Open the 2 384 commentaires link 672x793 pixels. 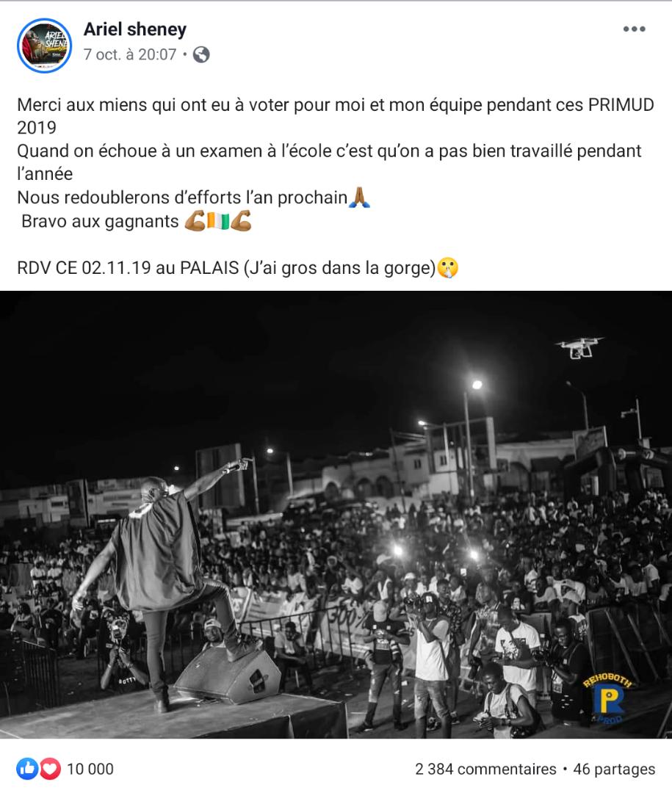click(485, 769)
